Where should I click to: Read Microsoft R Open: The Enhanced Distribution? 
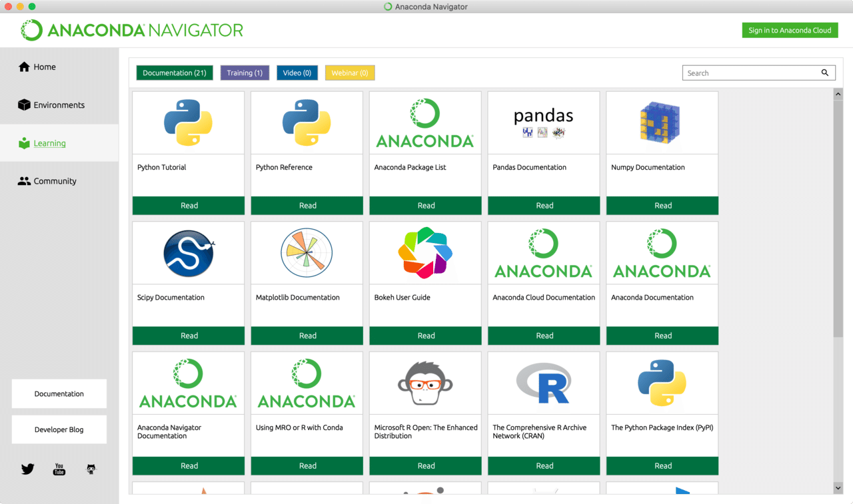point(426,466)
